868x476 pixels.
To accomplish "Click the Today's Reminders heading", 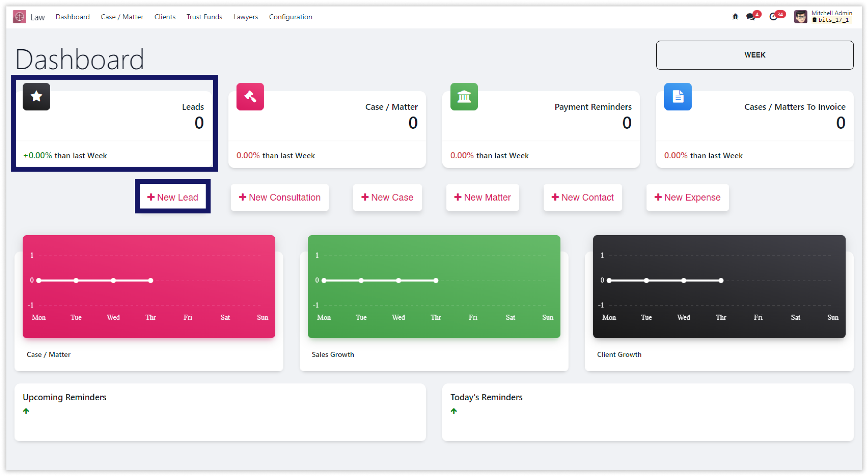I will (486, 397).
